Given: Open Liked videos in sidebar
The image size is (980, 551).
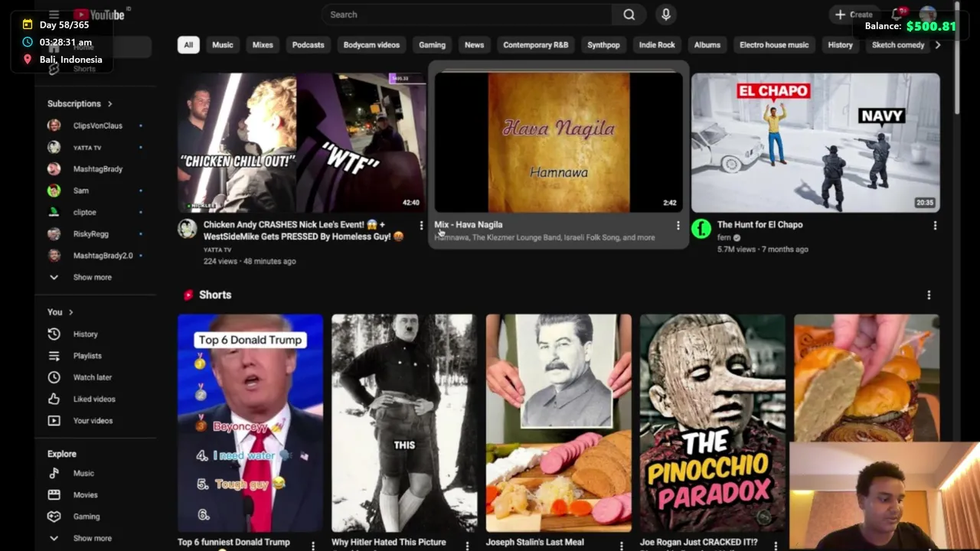Looking at the screenshot, I should (94, 399).
